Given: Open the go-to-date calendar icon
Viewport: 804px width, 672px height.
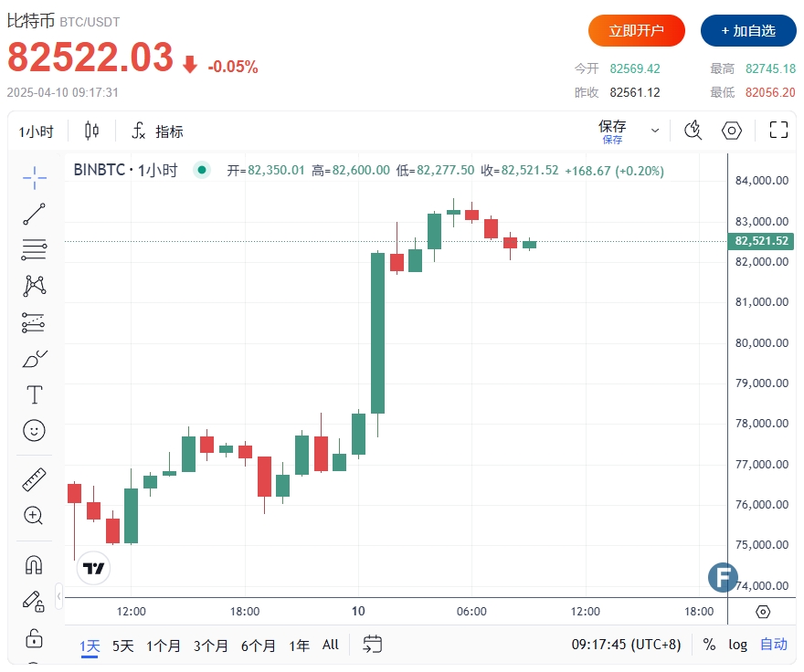Looking at the screenshot, I should pyautogui.click(x=372, y=645).
